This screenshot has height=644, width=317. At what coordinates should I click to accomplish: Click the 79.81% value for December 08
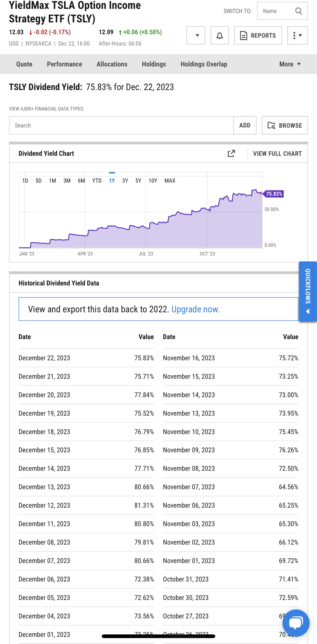(x=144, y=543)
